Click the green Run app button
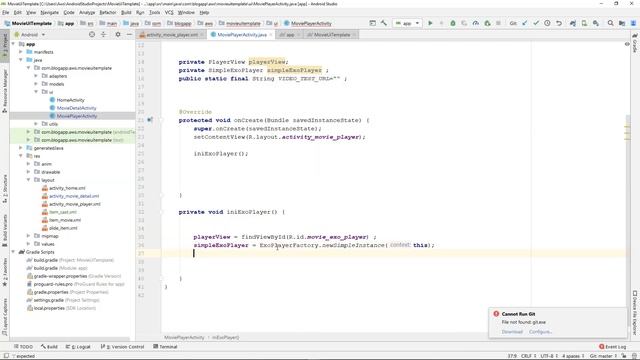Image resolution: width=640 pixels, height=360 pixels. tap(430, 23)
